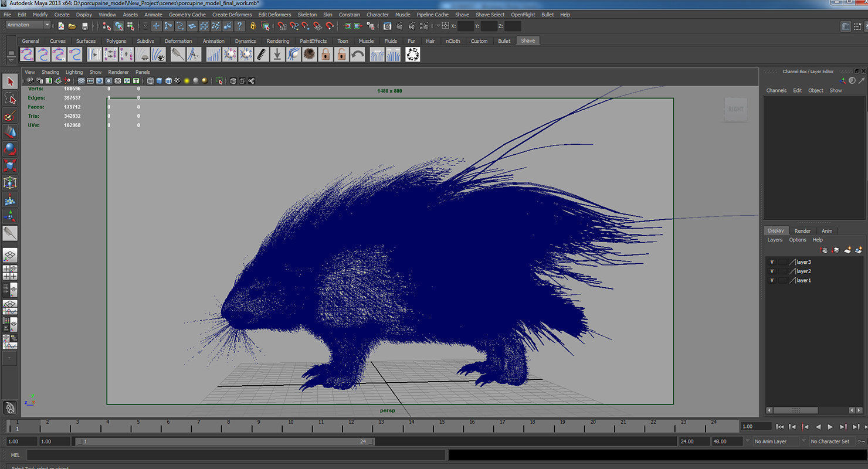Click the undo curved arrow shelf icon
The height and width of the screenshot is (469, 868).
pos(357,55)
